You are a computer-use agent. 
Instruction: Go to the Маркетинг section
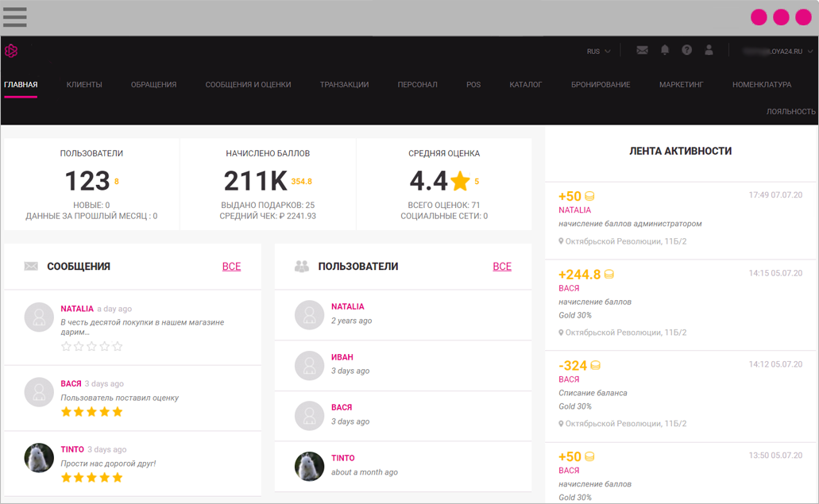(x=681, y=85)
